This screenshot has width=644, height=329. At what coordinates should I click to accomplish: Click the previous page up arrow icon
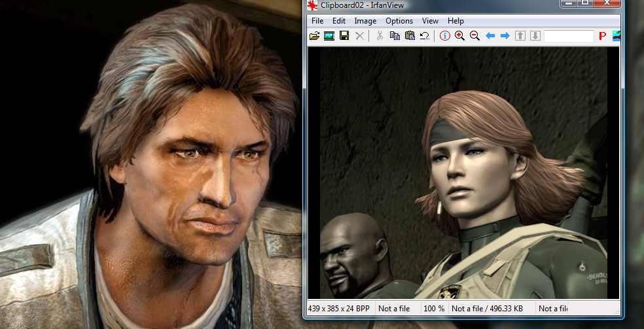[520, 36]
